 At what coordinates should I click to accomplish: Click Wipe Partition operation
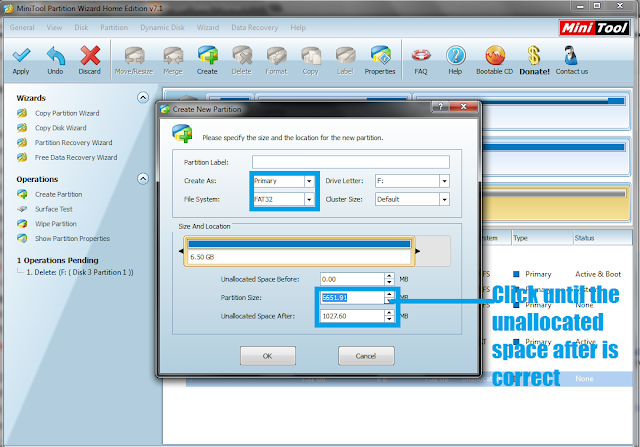point(56,224)
